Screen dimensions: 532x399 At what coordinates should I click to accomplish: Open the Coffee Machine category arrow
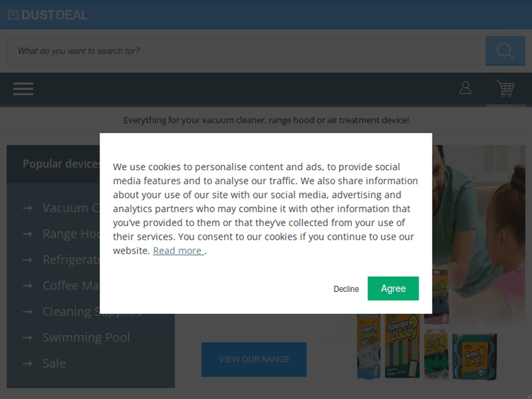(28, 286)
